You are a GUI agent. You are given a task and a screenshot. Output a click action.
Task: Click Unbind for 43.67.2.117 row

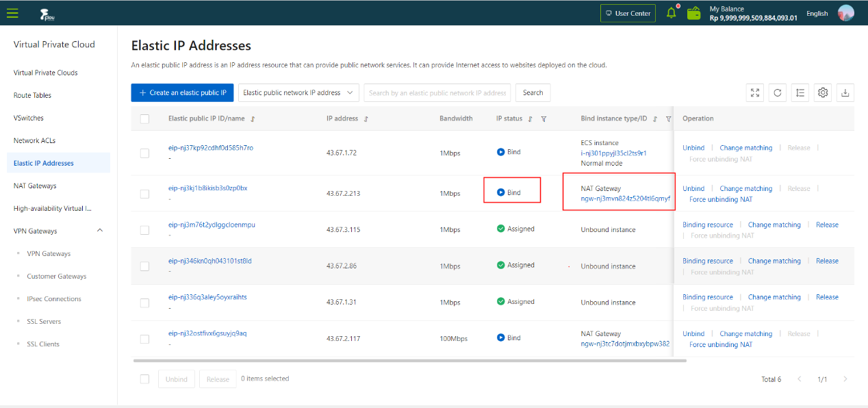pos(693,333)
